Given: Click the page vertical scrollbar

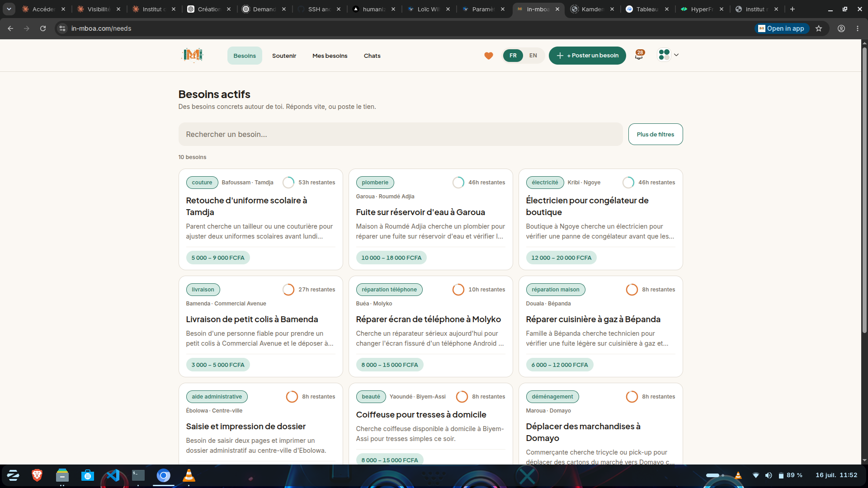Looking at the screenshot, I should point(864,190).
